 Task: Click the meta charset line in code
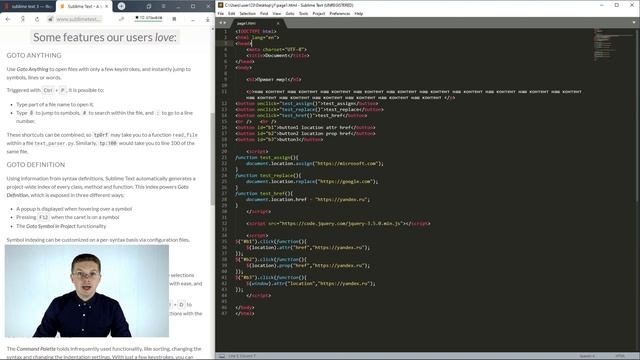pos(277,50)
